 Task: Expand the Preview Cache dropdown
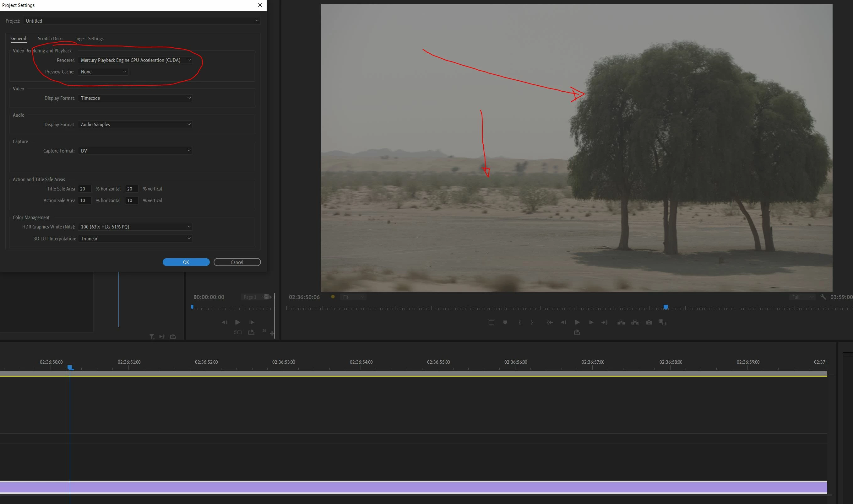[x=103, y=72]
